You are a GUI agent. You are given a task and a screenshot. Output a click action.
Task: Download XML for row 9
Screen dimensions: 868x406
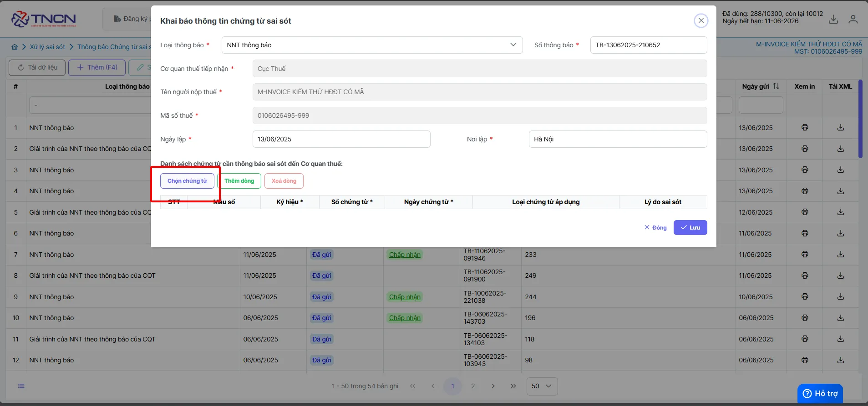coord(841,297)
